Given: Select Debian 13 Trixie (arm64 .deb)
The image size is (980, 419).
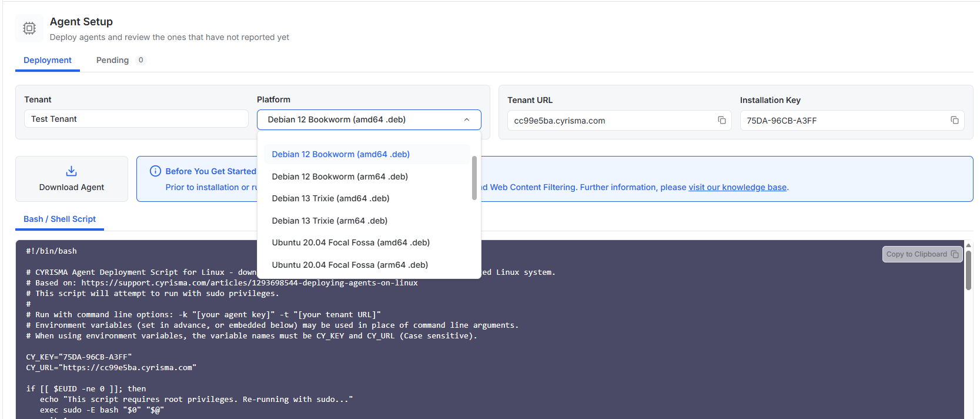Looking at the screenshot, I should pyautogui.click(x=367, y=221).
